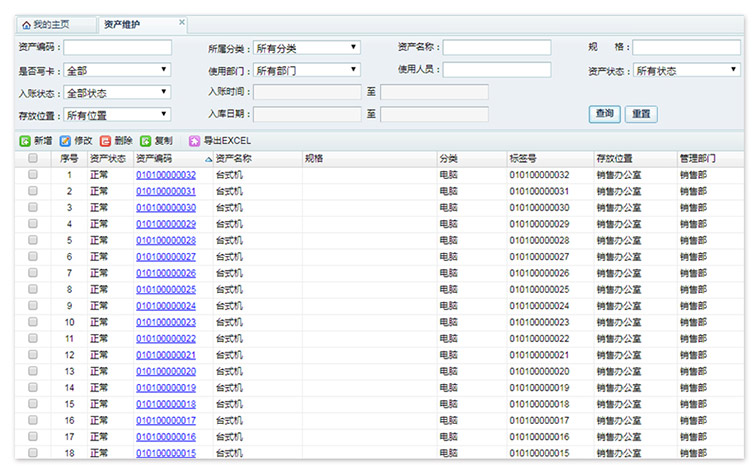Open the 存放位置 dropdown
The image size is (755, 476).
[117, 115]
